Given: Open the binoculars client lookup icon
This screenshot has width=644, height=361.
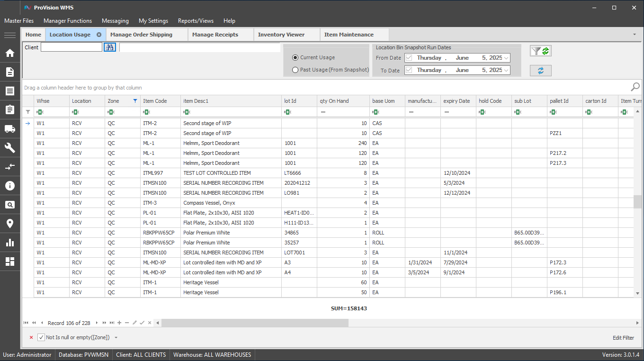Looking at the screenshot, I should [109, 47].
